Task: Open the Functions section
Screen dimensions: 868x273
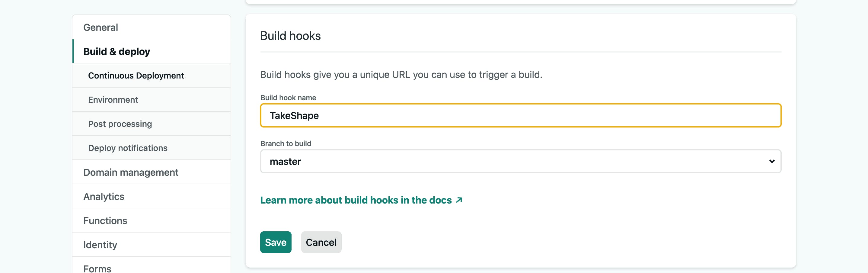Action: [151, 220]
